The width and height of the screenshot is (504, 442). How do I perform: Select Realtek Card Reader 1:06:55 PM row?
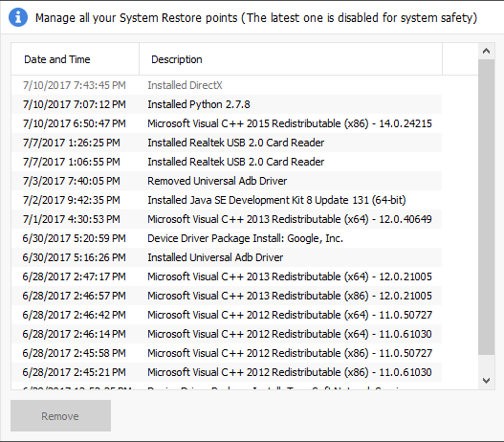tap(227, 162)
